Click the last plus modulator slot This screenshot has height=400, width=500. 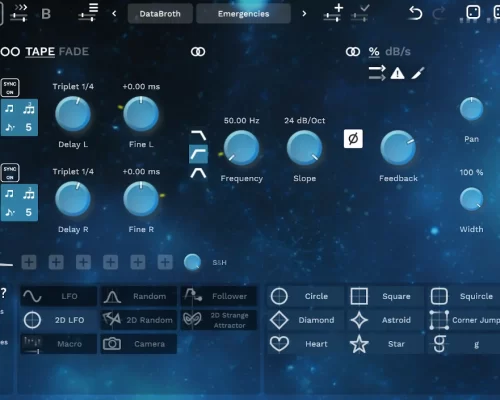165,262
